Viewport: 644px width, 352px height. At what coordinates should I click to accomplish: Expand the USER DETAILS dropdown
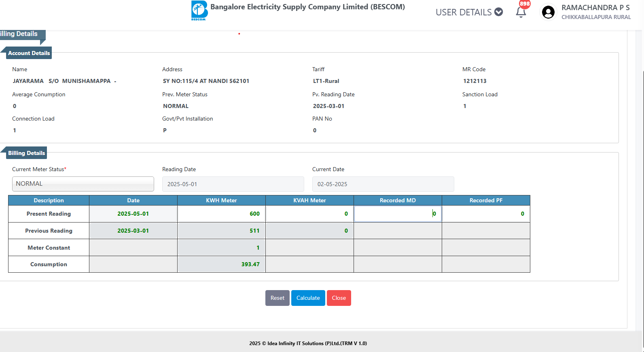coord(469,12)
